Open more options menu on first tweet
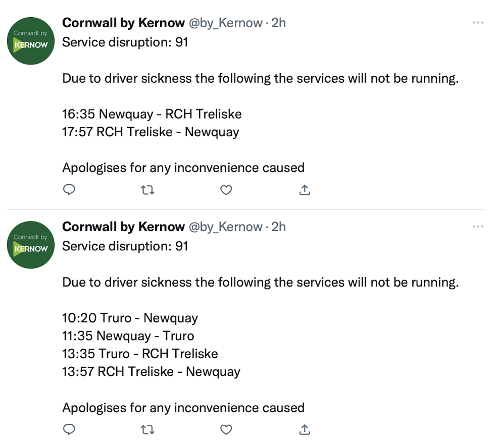 pos(478,23)
